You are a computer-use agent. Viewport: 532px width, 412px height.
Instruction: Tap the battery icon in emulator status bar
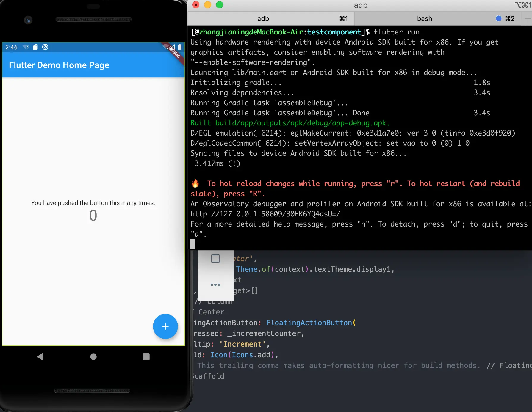click(180, 47)
